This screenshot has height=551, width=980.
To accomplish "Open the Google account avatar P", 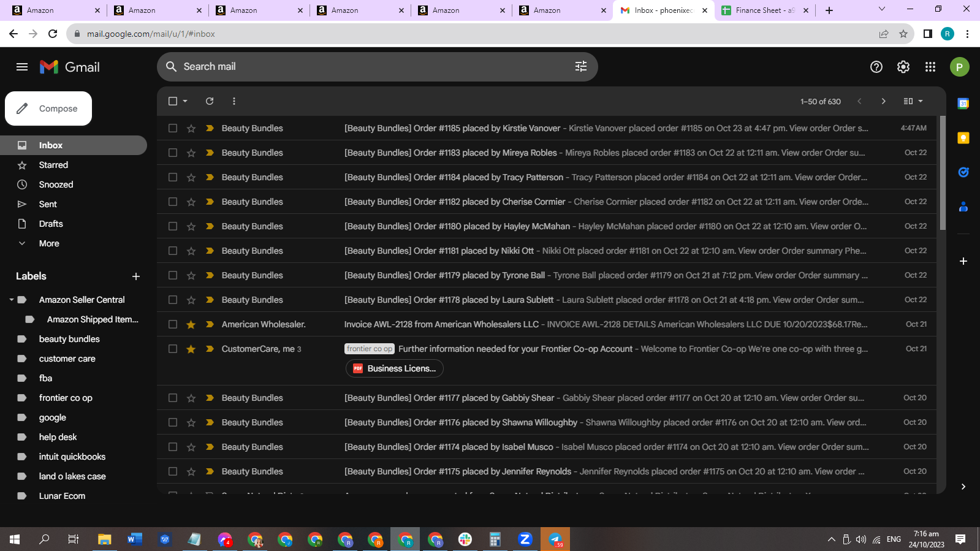I will pos(960,67).
